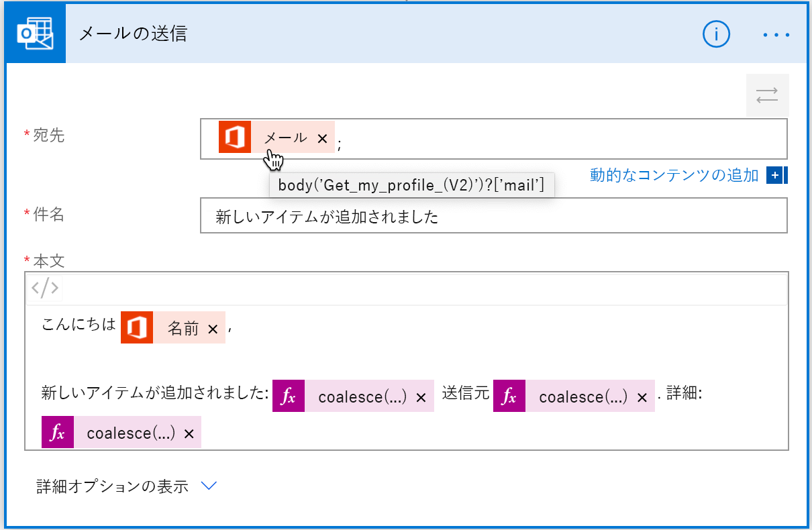Click the switch input mode arrows icon

[767, 96]
